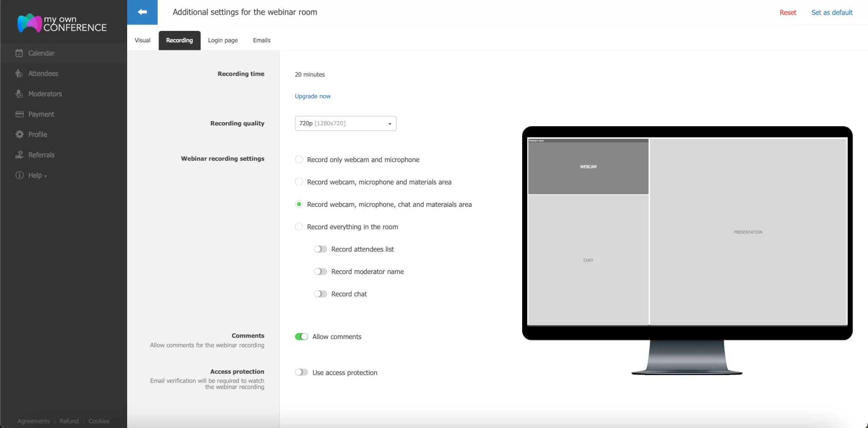Viewport: 868px width, 428px height.
Task: Turn on Record attendees list toggle
Action: (x=320, y=249)
